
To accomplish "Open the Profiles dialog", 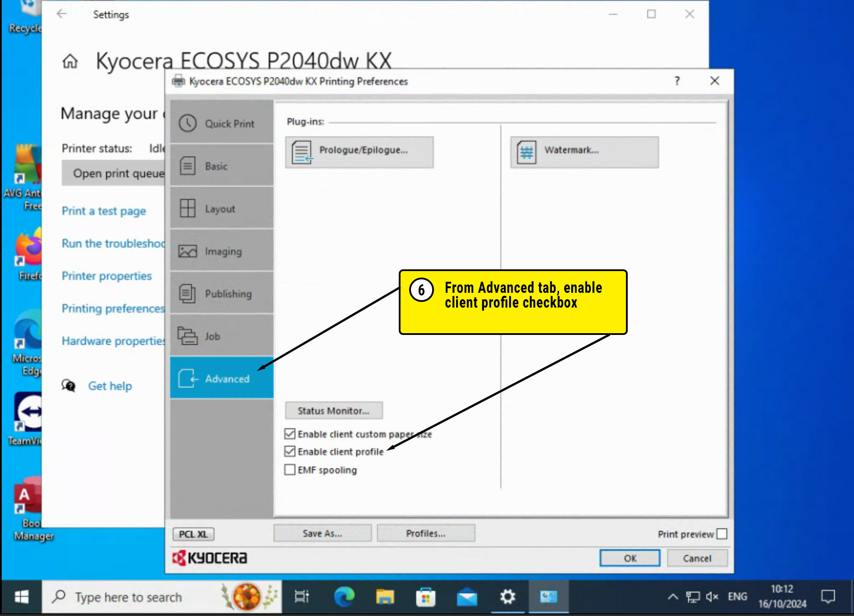I will (426, 533).
